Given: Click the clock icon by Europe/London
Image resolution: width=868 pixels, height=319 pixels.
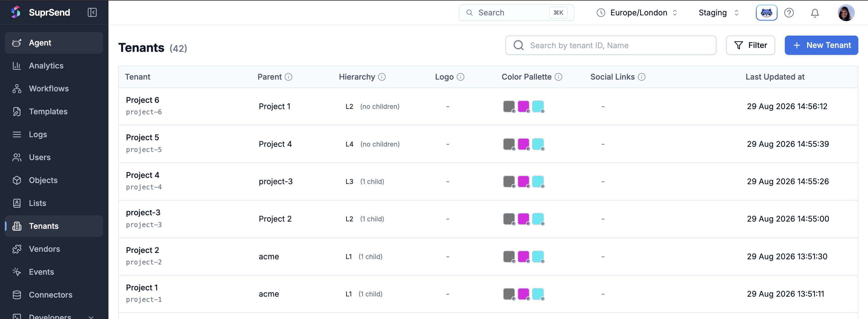Looking at the screenshot, I should 600,13.
